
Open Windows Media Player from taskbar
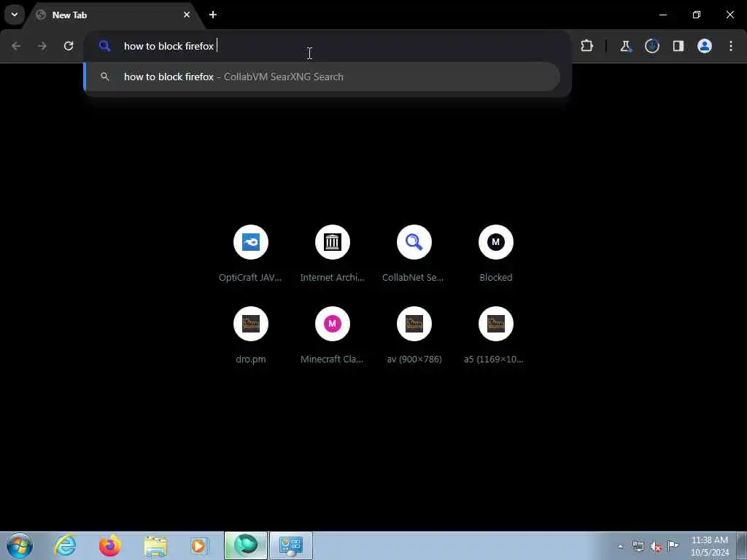pos(200,545)
